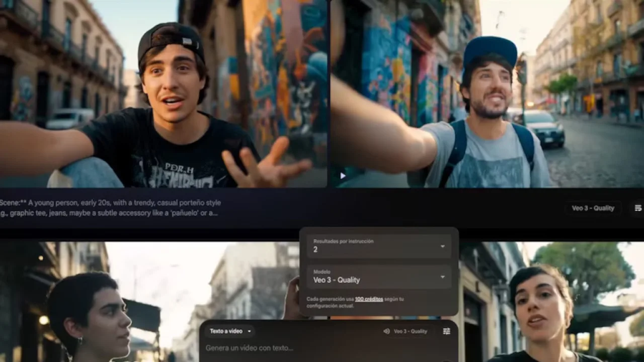Expand the Resultados por instrucción dropdown

click(x=379, y=245)
